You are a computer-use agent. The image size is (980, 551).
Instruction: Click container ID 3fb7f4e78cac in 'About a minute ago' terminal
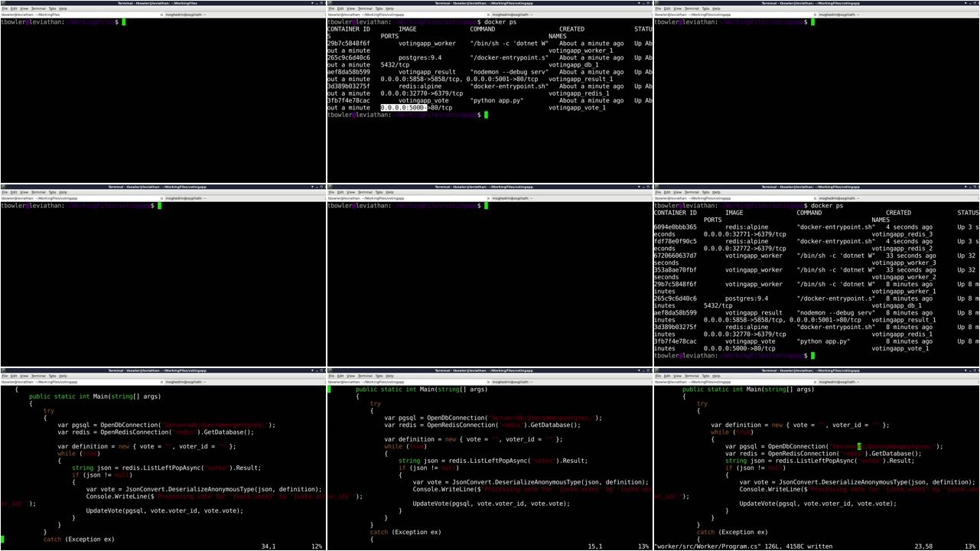[x=348, y=100]
